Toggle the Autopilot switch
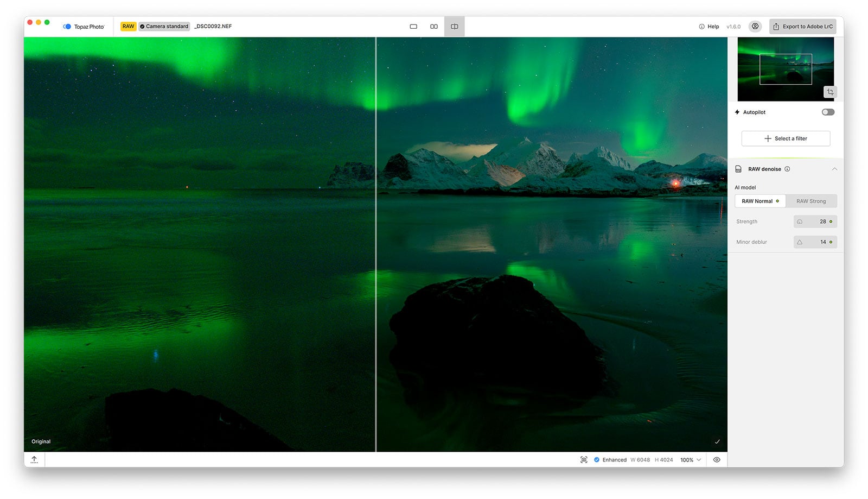The width and height of the screenshot is (868, 499). pos(828,112)
